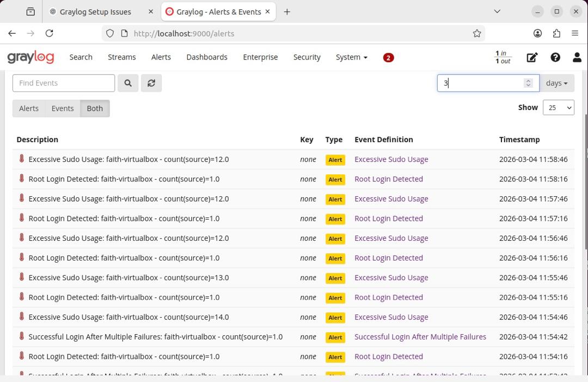Open a new tab with the plus icon
This screenshot has height=382, width=588.
click(287, 12)
